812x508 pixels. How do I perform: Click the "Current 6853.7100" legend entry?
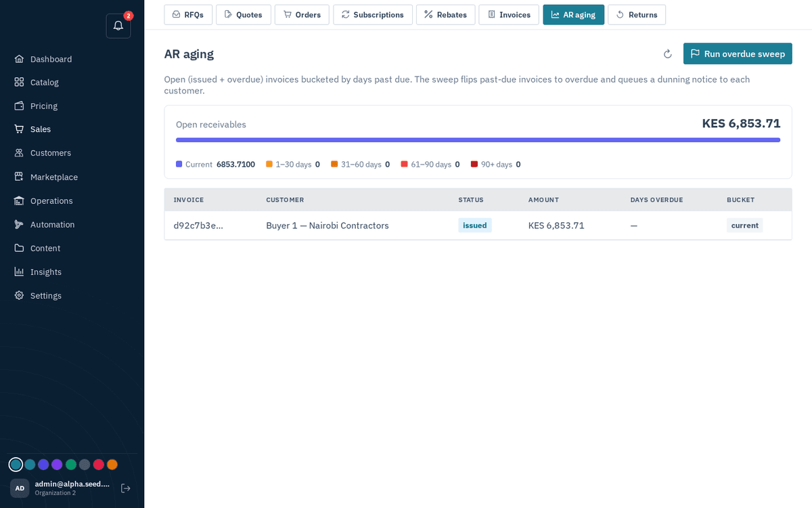(215, 165)
